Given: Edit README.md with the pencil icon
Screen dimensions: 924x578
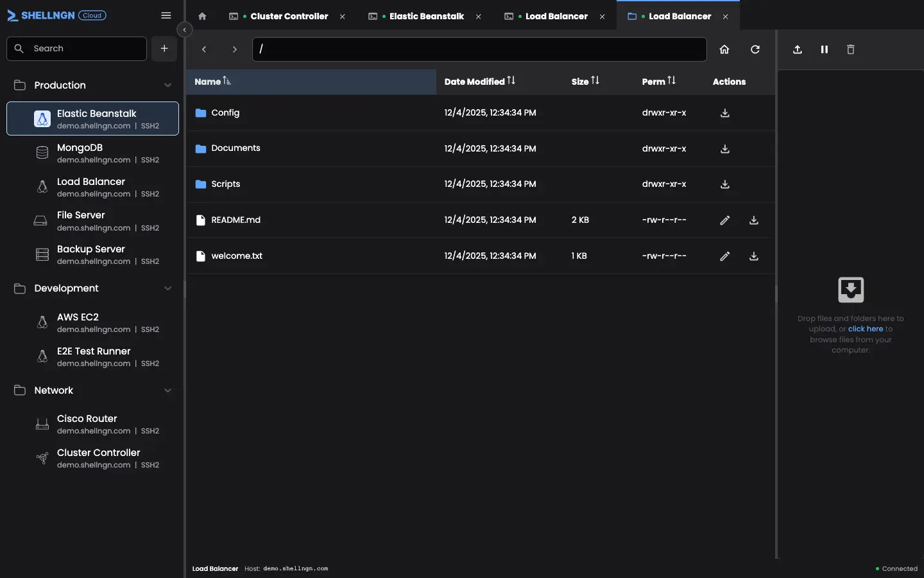Looking at the screenshot, I should coord(725,220).
